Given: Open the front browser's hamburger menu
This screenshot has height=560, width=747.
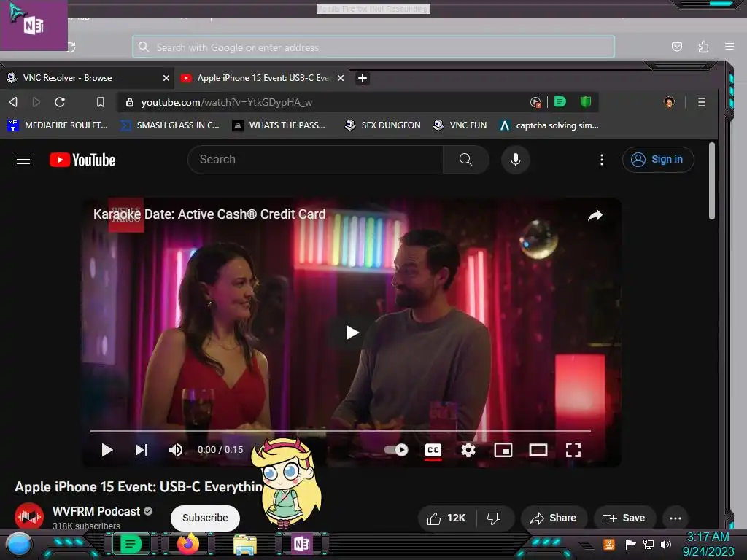Looking at the screenshot, I should point(701,102).
